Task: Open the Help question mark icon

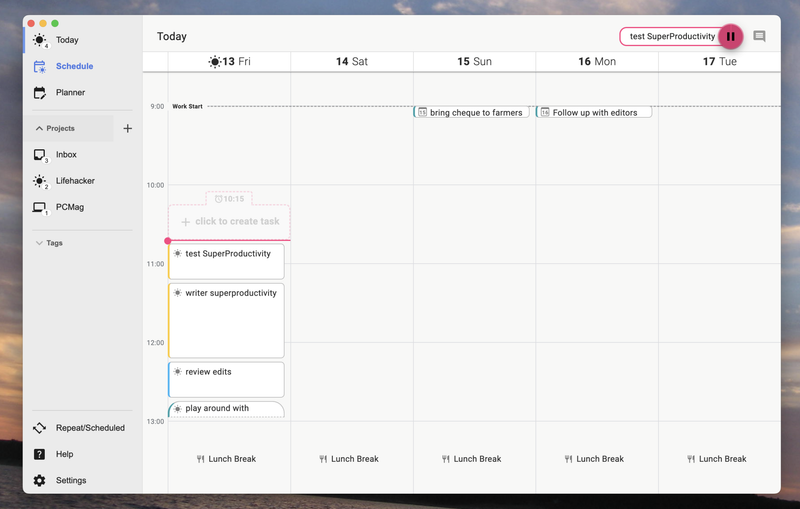Action: tap(39, 454)
